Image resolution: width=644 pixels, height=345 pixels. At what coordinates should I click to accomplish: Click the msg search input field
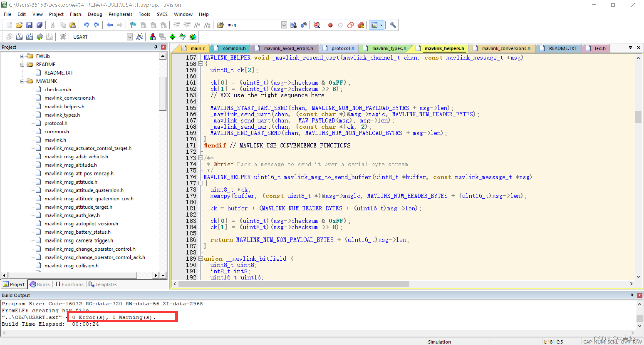[253, 25]
